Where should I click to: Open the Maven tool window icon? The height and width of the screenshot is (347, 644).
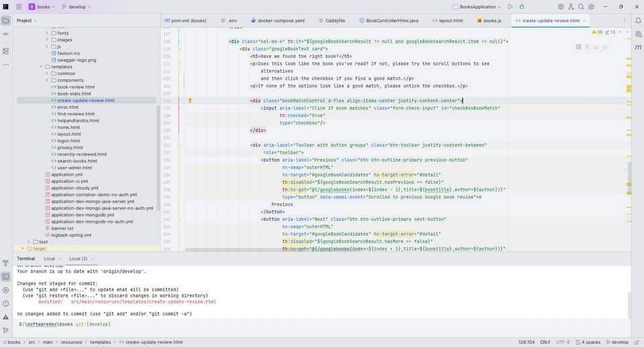(638, 47)
